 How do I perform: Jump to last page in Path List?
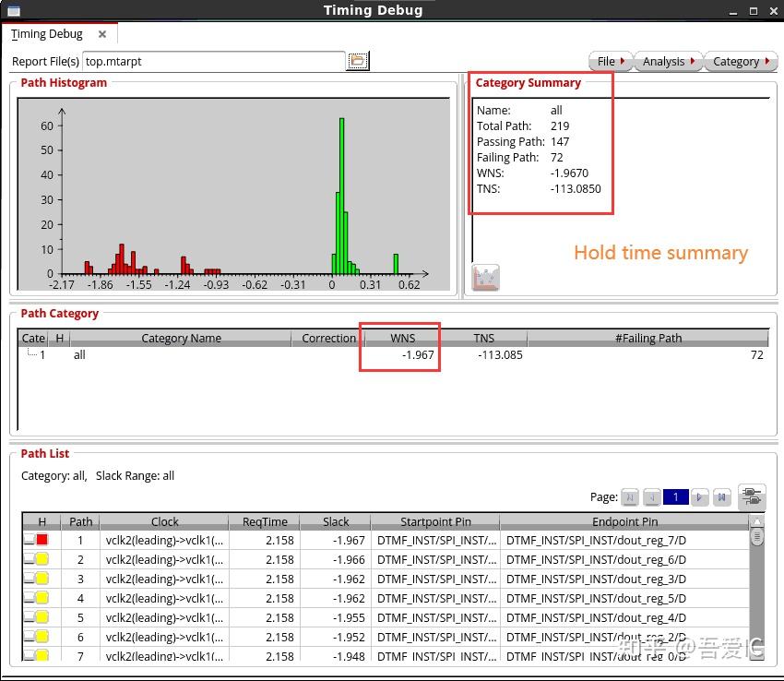(x=721, y=497)
